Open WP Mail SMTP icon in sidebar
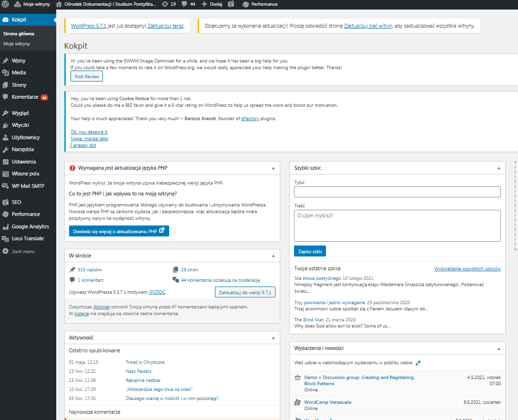This screenshot has width=518, height=420. click(5, 186)
